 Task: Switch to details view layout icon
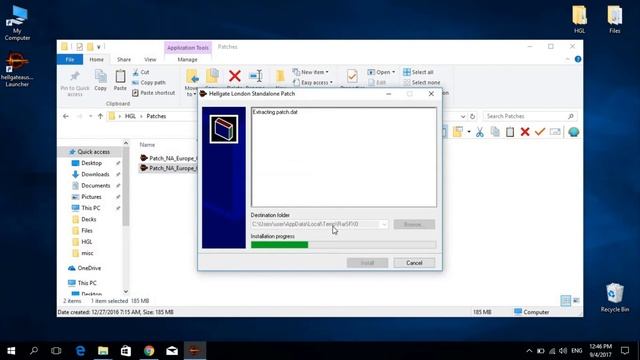565,301
